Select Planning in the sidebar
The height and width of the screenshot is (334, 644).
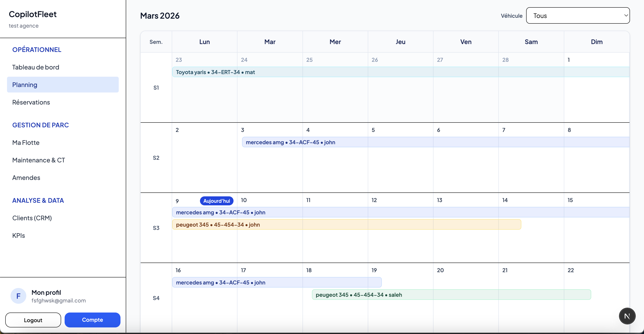tap(25, 85)
